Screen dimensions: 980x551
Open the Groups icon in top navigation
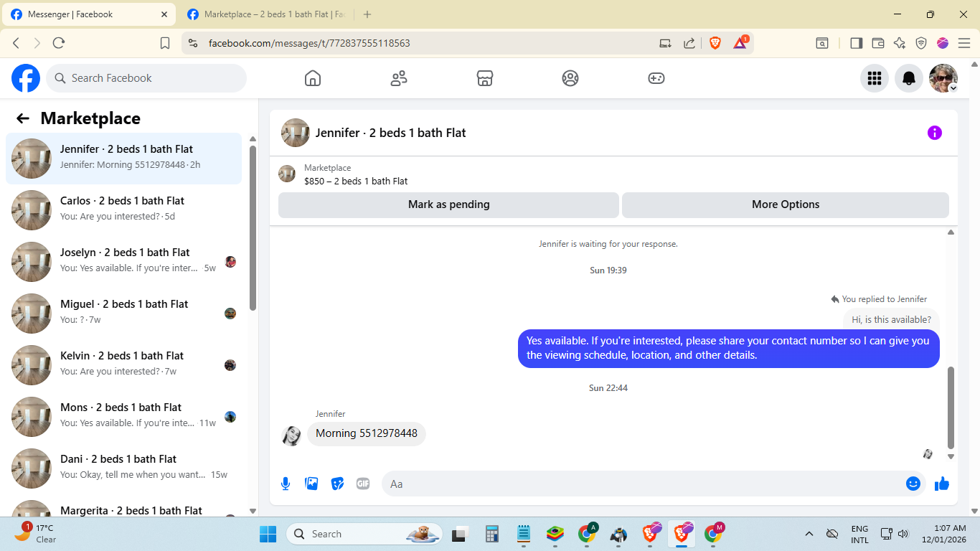tap(570, 78)
